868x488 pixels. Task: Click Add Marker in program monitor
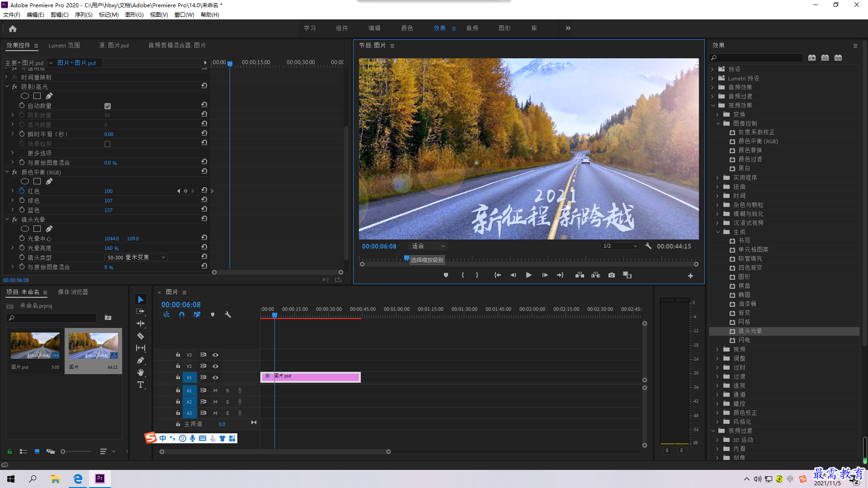click(x=446, y=275)
